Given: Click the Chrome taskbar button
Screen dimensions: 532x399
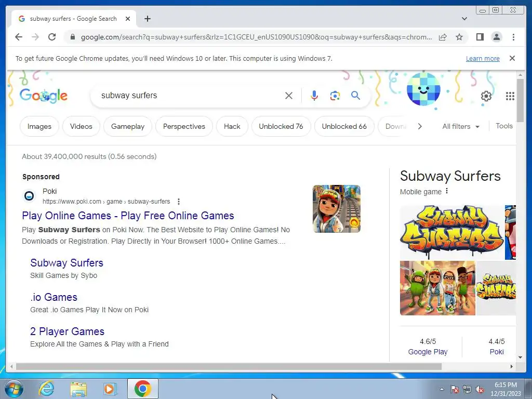Looking at the screenshot, I should [142, 389].
